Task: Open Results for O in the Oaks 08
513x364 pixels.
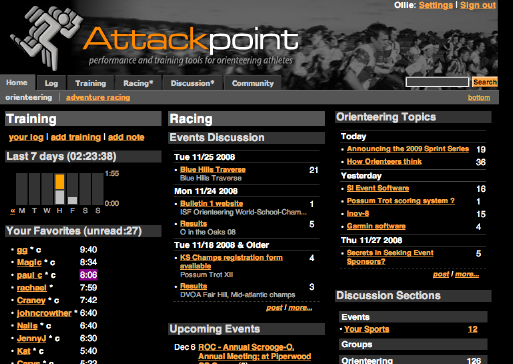Action: tap(193, 224)
